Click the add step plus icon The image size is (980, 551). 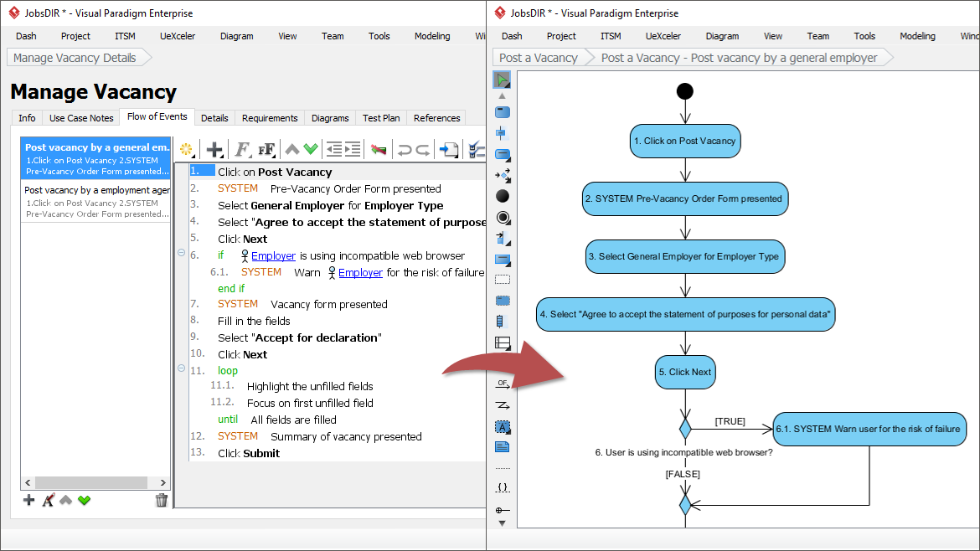pyautogui.click(x=214, y=149)
